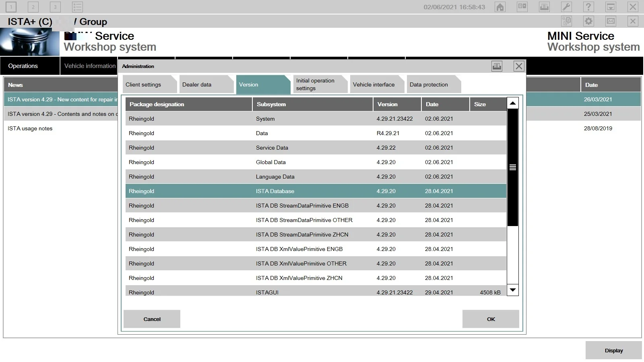644x362 pixels.
Task: Click the window dropdown icon beside help
Action: [x=611, y=7]
